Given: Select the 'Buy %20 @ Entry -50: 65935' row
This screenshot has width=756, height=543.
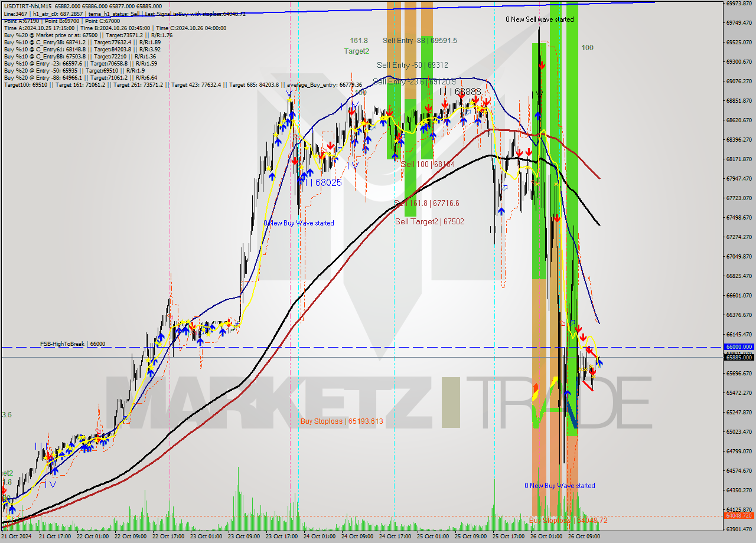Looking at the screenshot, I should click(x=74, y=71).
